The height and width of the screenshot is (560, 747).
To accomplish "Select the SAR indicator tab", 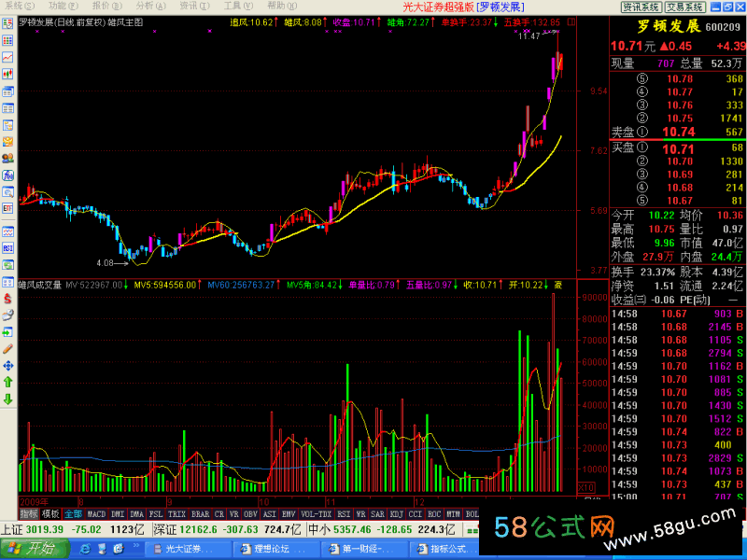I will [x=377, y=514].
